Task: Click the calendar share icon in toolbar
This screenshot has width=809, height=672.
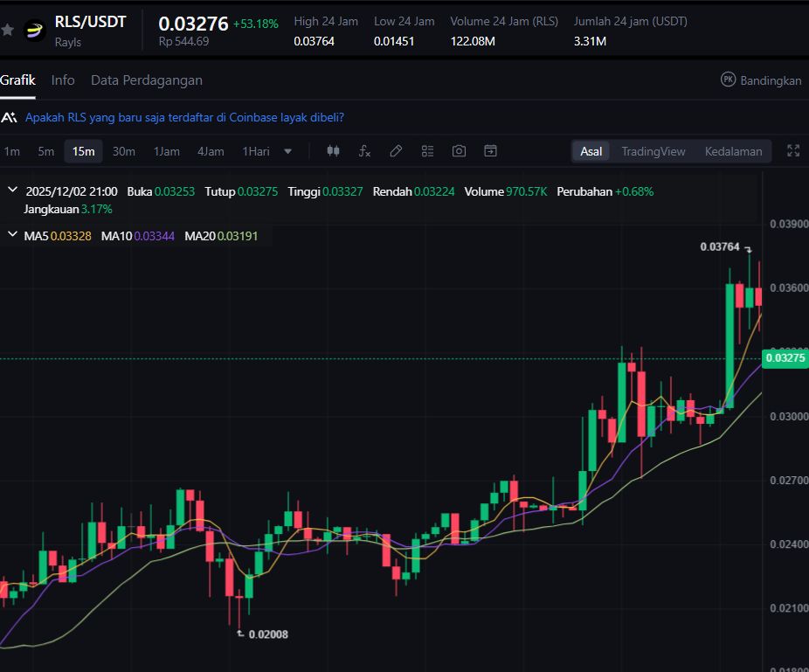Action: click(x=490, y=151)
